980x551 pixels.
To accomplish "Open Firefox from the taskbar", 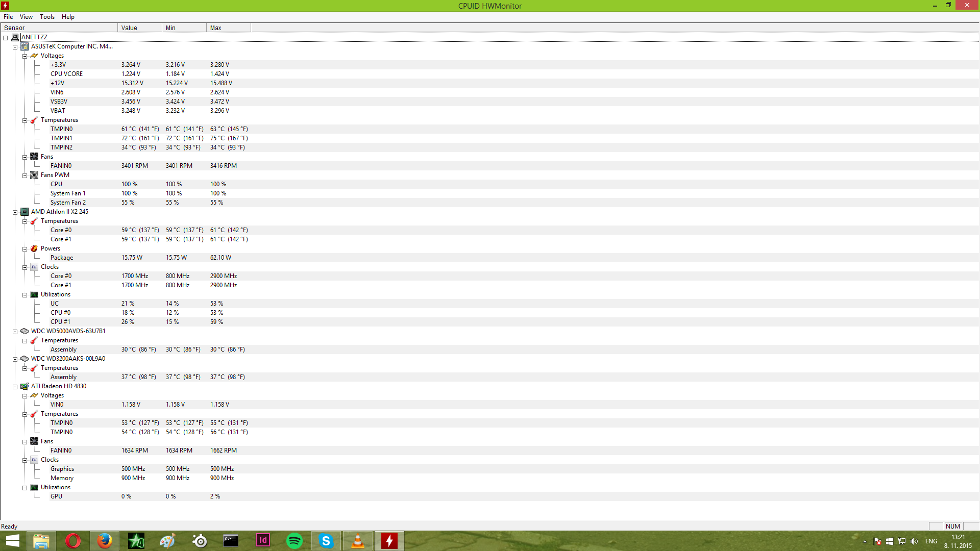I will [105, 540].
